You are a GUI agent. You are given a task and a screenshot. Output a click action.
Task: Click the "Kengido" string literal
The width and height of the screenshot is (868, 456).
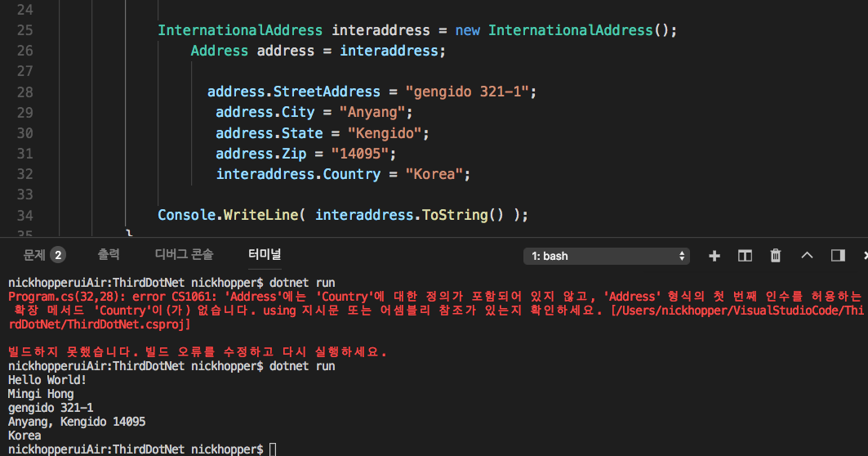point(384,133)
